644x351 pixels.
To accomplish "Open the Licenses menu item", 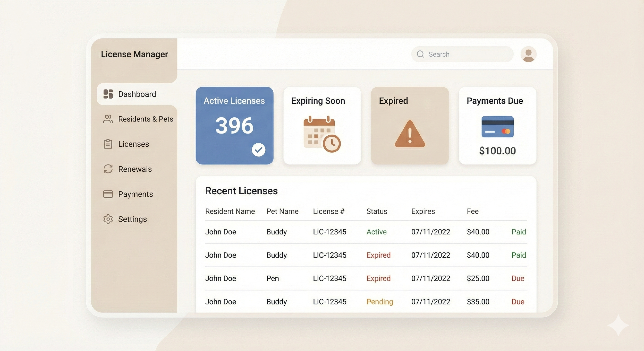I will click(133, 144).
